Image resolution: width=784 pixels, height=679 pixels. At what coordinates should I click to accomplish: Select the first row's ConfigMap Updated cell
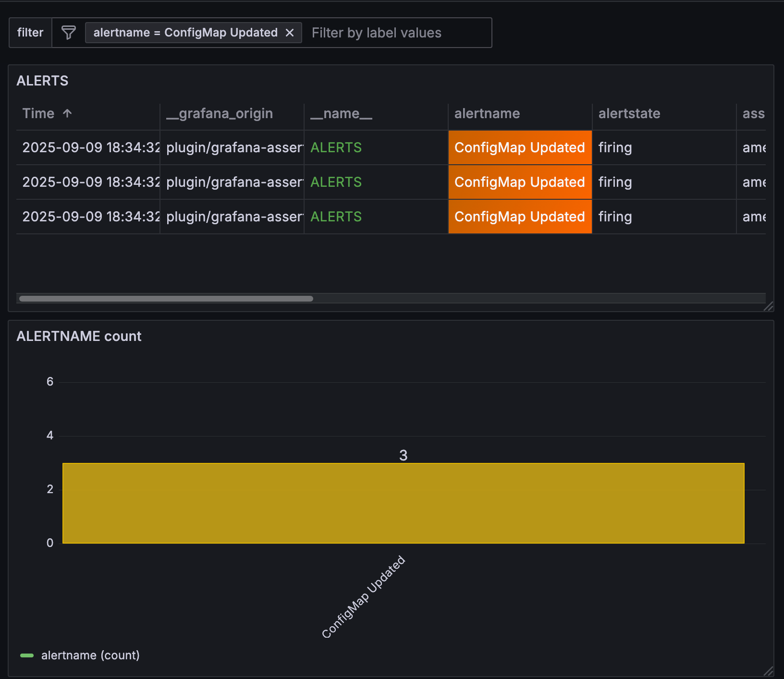[x=520, y=148]
